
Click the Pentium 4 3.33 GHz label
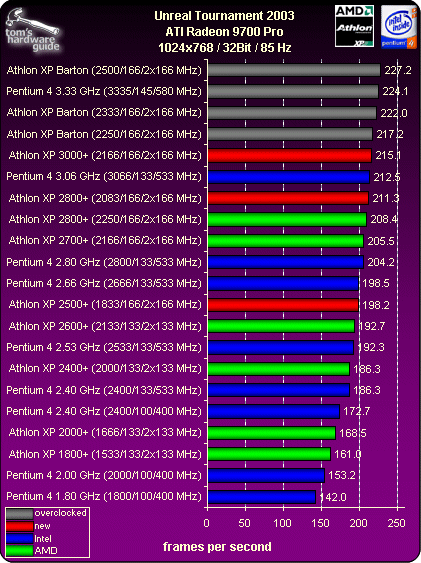(104, 92)
